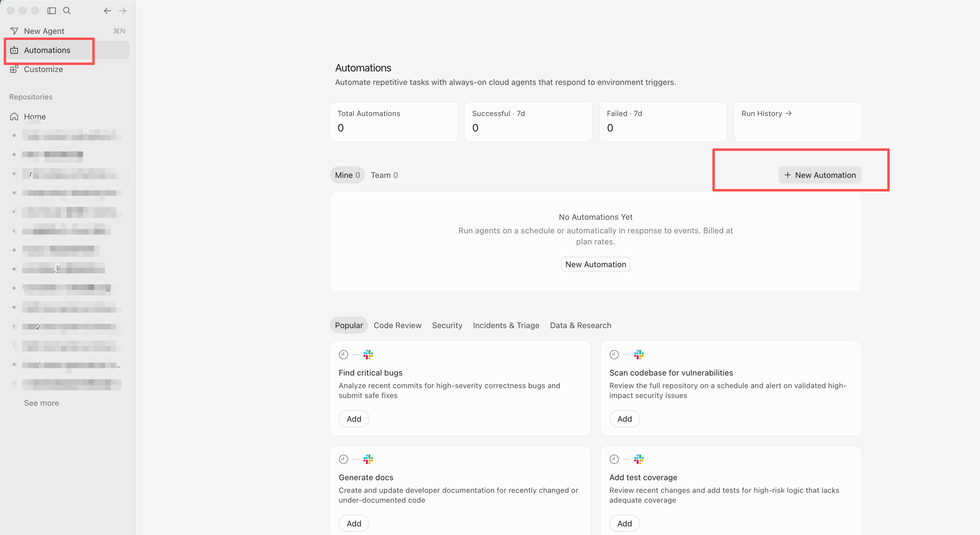Select the Mine tab

347,175
